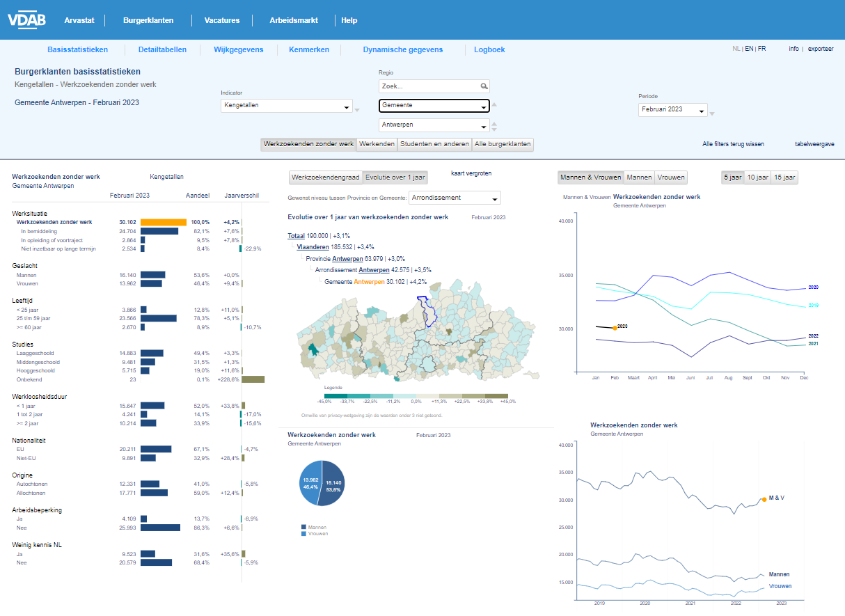Switch to the Detailtabellen tab

[162, 49]
